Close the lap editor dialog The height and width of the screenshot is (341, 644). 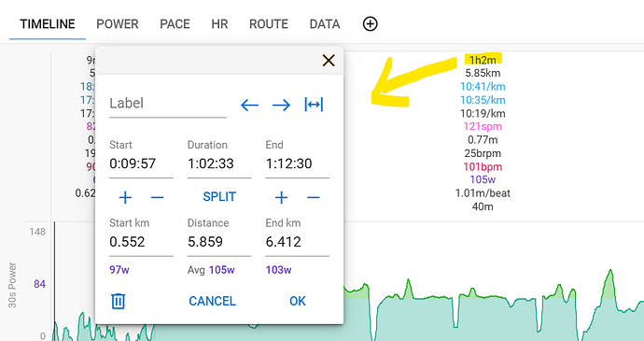(329, 61)
